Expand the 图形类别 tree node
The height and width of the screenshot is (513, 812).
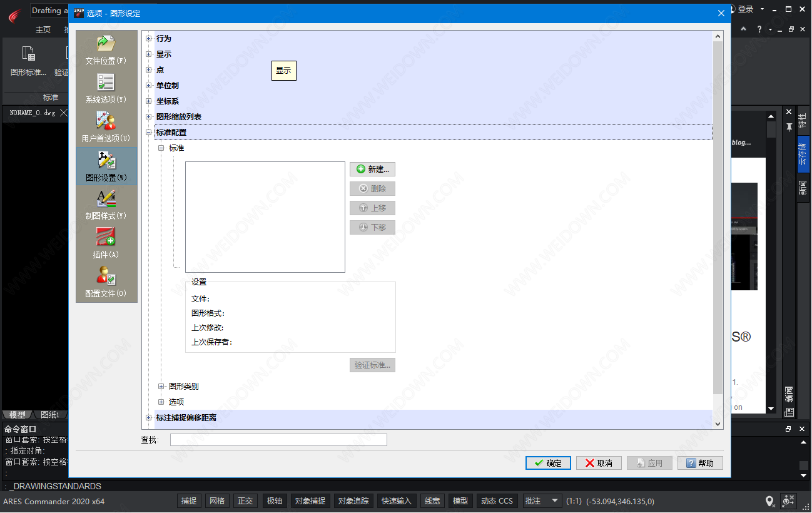[161, 387]
